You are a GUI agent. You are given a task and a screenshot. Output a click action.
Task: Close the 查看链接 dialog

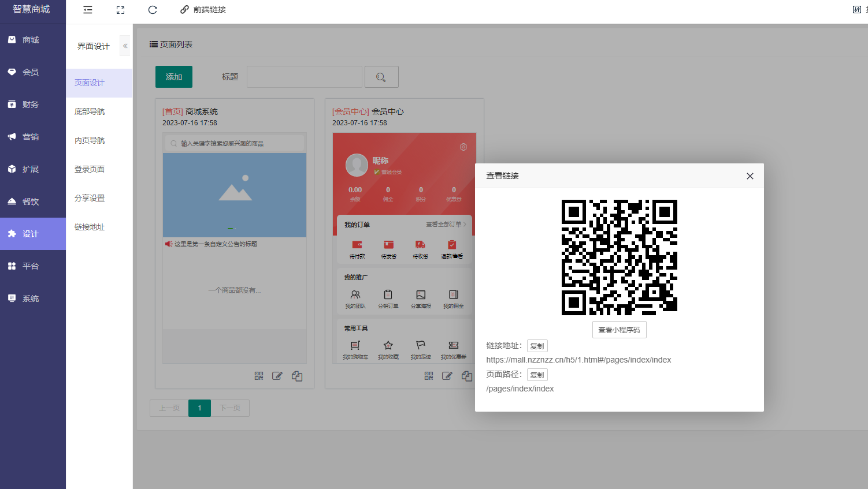pyautogui.click(x=750, y=176)
